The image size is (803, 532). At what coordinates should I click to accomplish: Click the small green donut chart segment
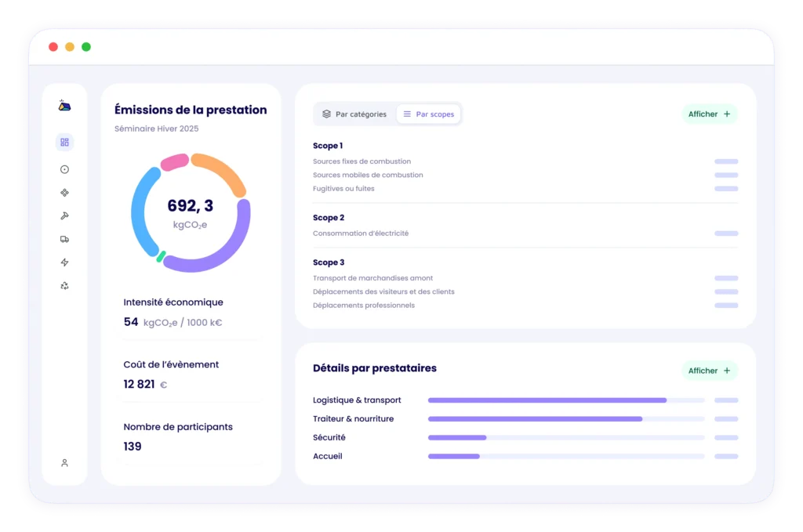(x=161, y=257)
